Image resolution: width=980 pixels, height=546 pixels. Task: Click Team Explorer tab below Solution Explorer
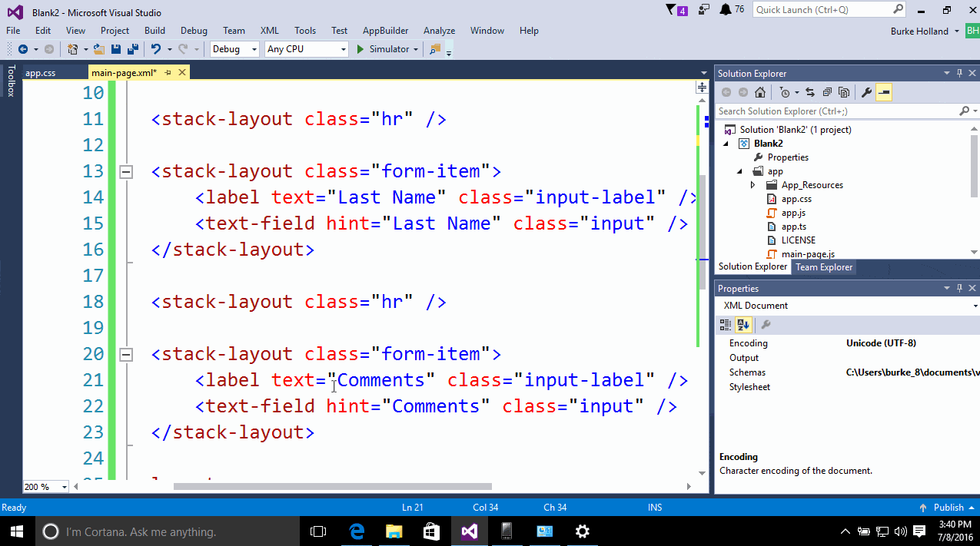pyautogui.click(x=824, y=266)
